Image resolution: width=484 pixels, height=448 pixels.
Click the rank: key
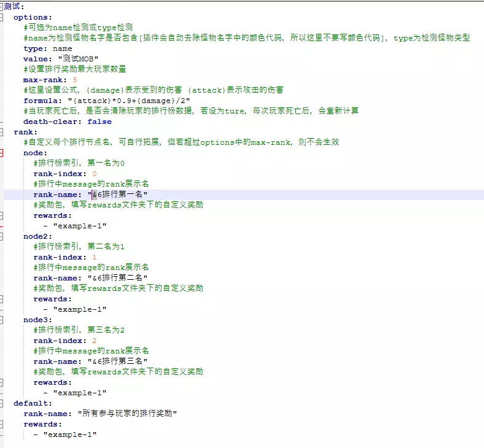coord(25,133)
